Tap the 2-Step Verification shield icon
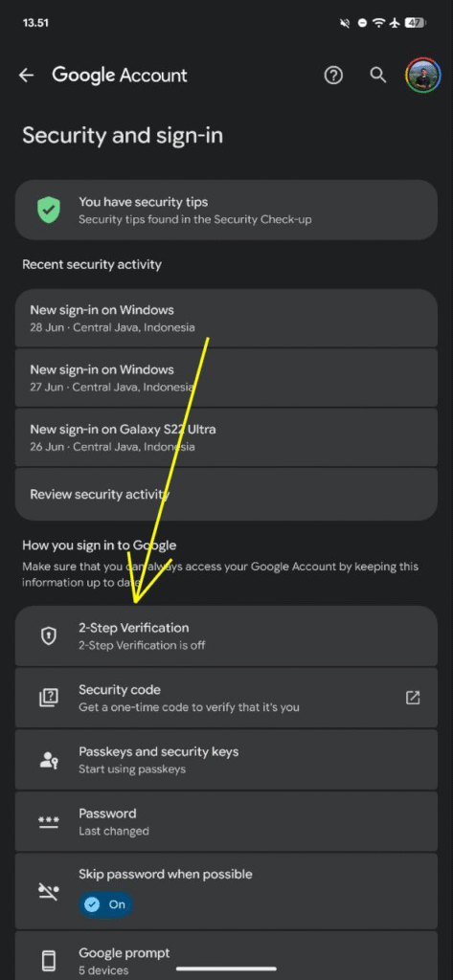The height and width of the screenshot is (980, 453). pos(48,635)
